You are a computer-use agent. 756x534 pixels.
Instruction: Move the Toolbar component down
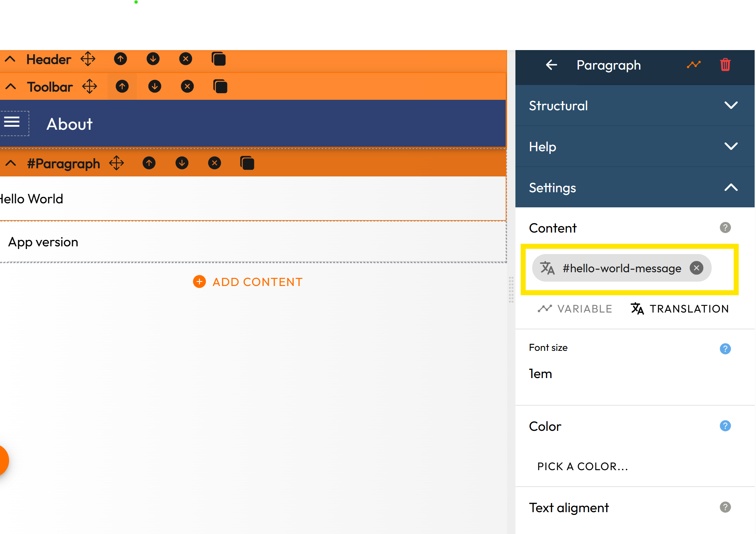point(155,87)
